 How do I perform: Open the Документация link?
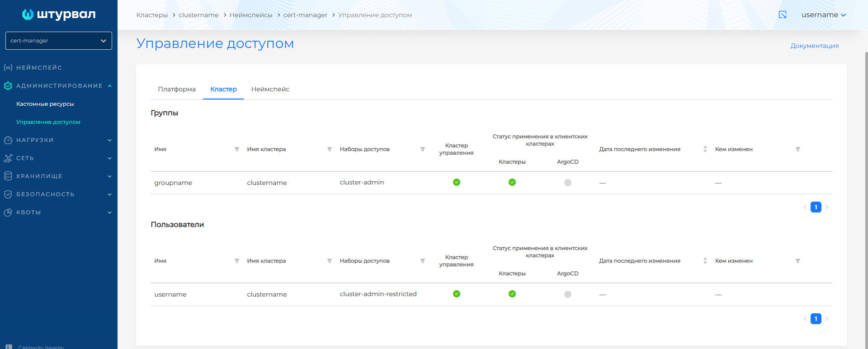tap(814, 46)
